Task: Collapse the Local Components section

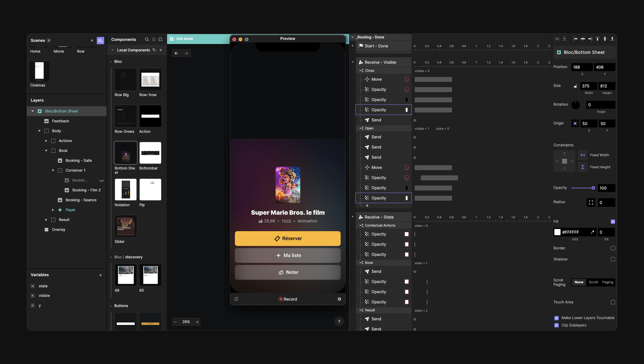Action: tap(113, 50)
